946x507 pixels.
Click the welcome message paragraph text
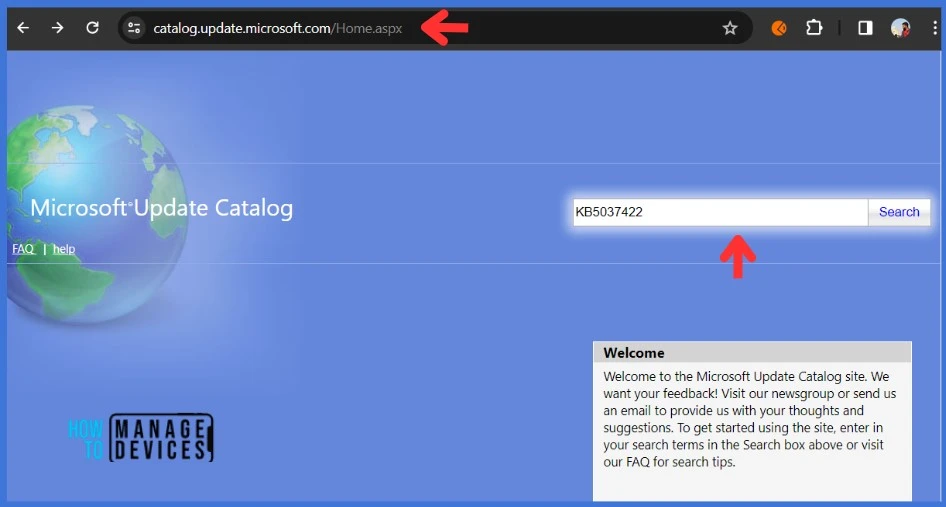(x=749, y=419)
